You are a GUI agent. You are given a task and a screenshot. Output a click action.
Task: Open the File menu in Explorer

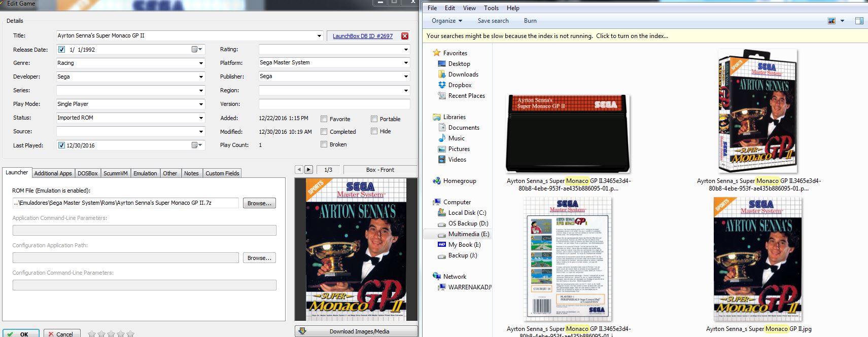(432, 8)
